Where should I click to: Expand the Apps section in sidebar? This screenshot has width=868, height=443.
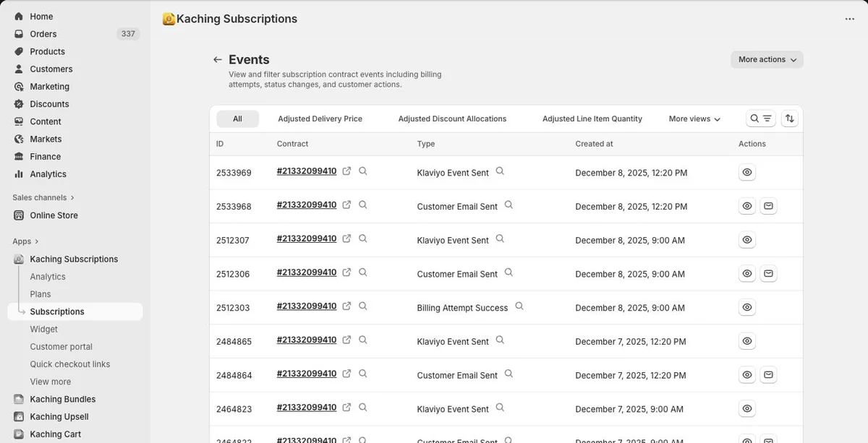coord(25,241)
